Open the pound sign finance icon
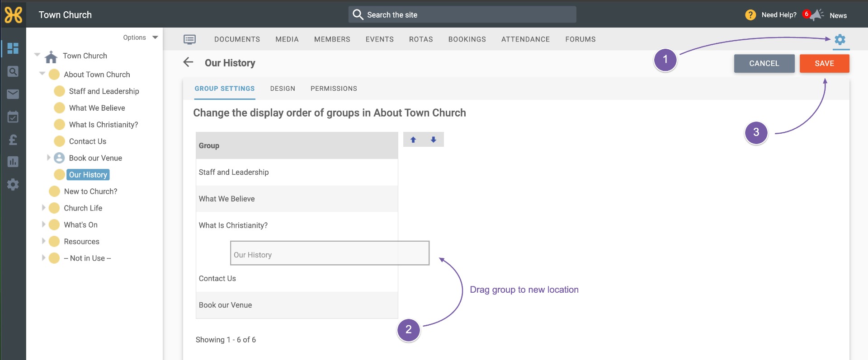868x360 pixels. (x=13, y=140)
